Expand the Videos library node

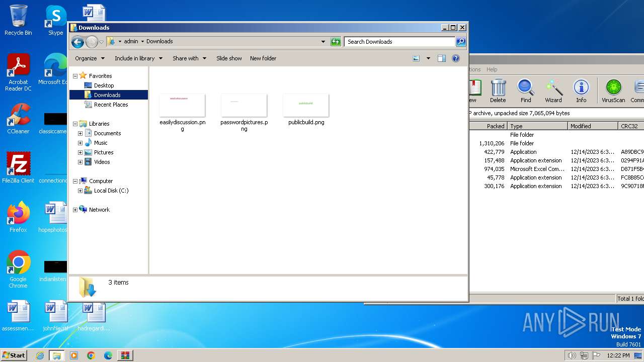[80, 162]
